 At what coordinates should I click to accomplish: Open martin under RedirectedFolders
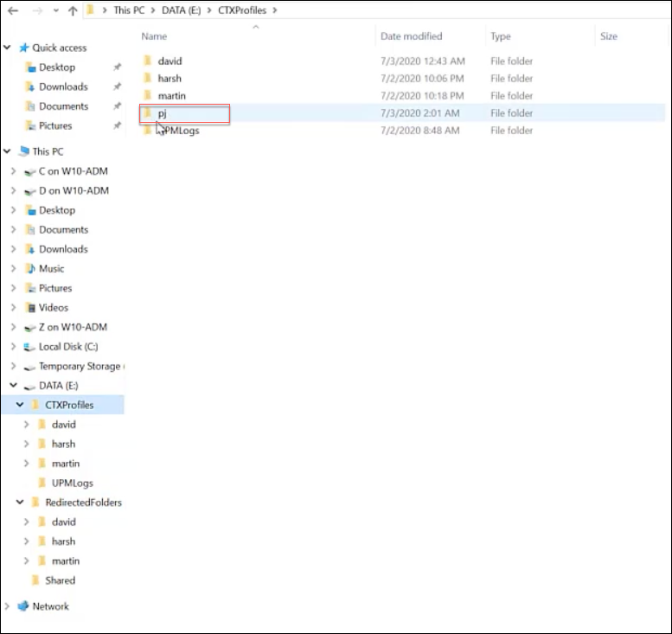click(66, 561)
